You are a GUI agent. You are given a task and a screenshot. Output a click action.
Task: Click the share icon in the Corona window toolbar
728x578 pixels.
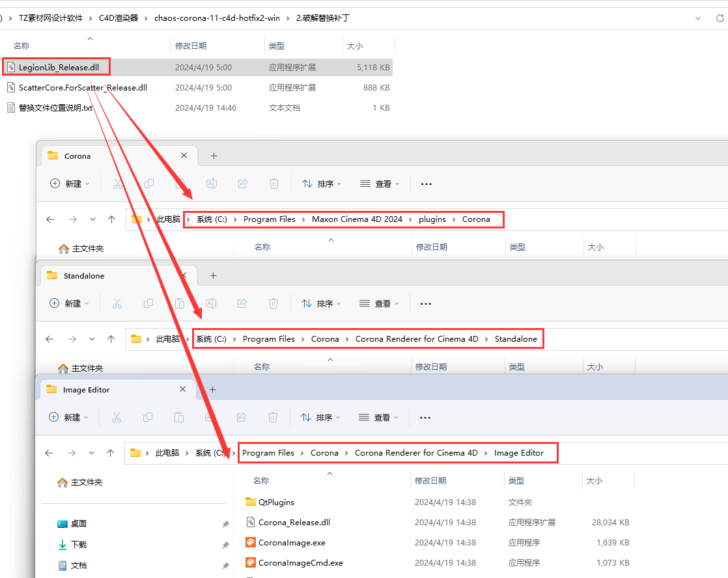coord(243,184)
